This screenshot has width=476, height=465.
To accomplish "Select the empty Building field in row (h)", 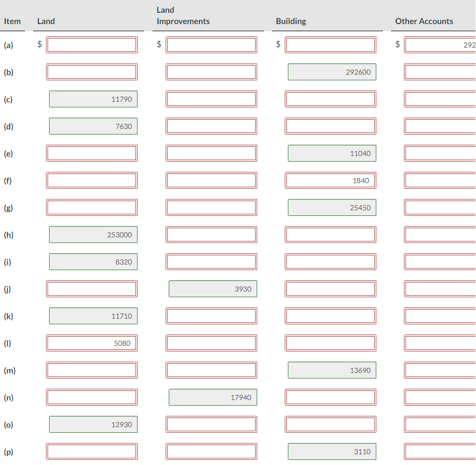I will [330, 234].
